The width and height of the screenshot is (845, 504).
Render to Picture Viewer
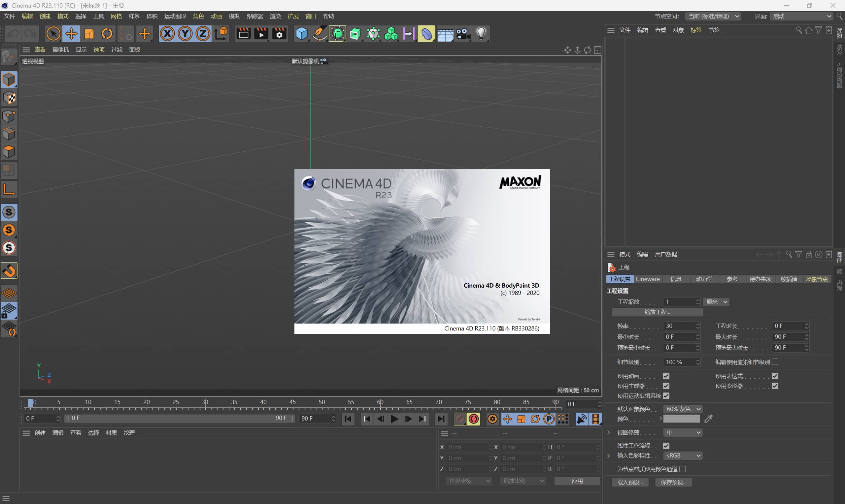(x=261, y=34)
